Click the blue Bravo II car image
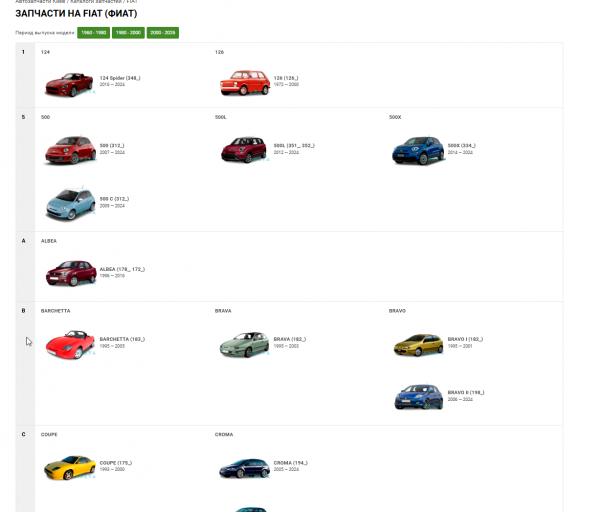The height and width of the screenshot is (512, 599). [x=419, y=397]
